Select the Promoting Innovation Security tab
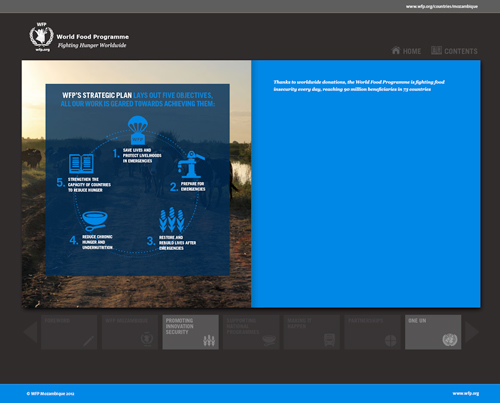Screen dimensions: 500x403 click(190, 332)
